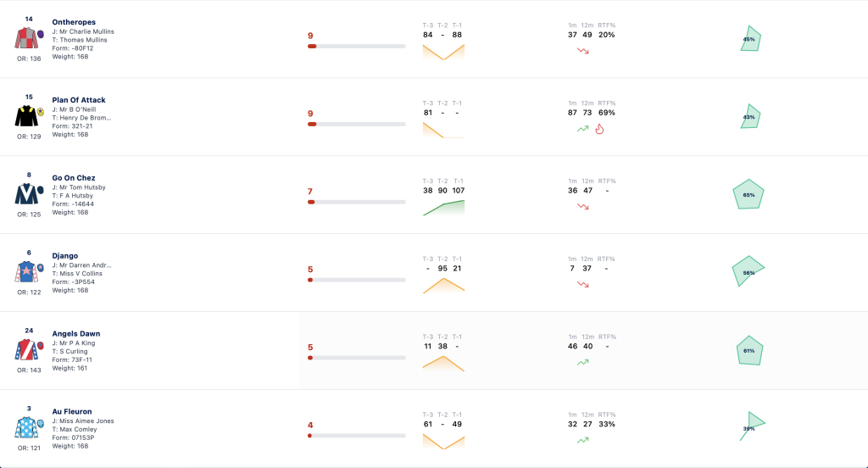The height and width of the screenshot is (468, 868).
Task: Open the Plan Of Attack horse link
Action: coord(79,100)
